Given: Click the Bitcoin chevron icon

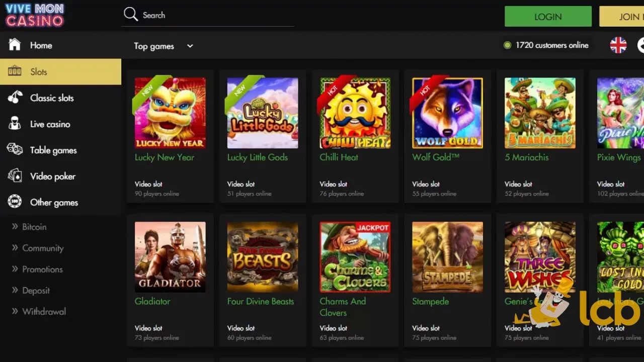Looking at the screenshot, I should [15, 227].
